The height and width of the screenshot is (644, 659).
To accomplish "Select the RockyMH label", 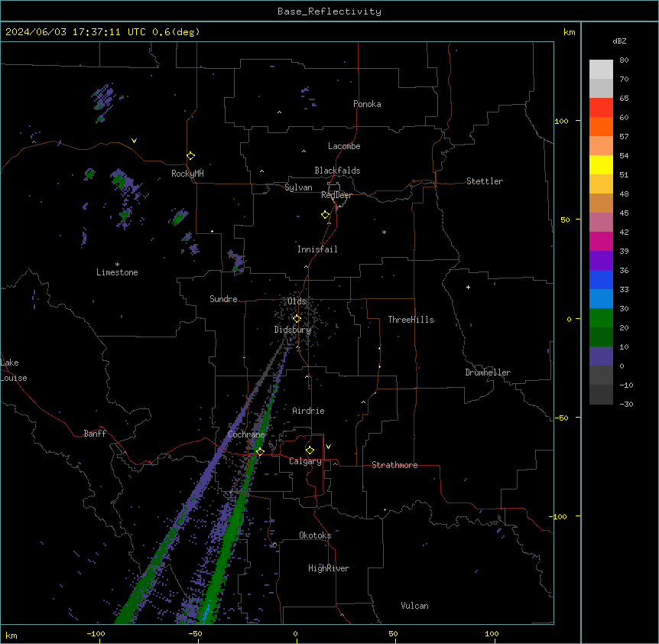I will [187, 174].
